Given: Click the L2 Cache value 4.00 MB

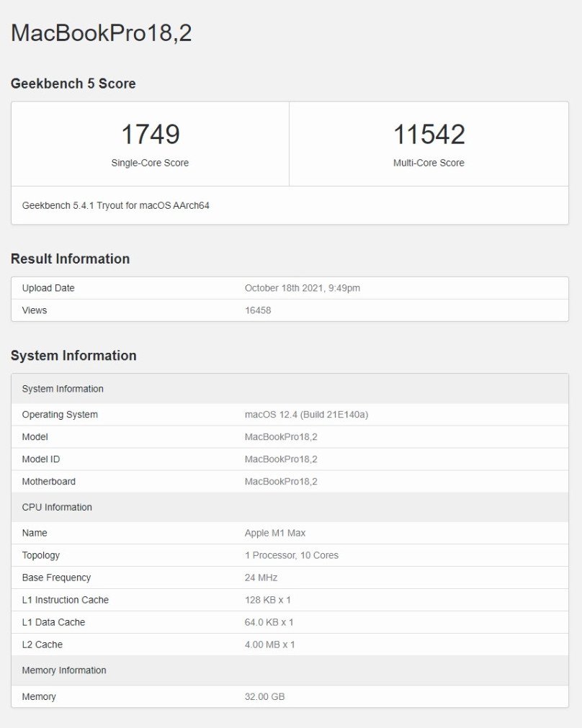Looking at the screenshot, I should coord(269,644).
